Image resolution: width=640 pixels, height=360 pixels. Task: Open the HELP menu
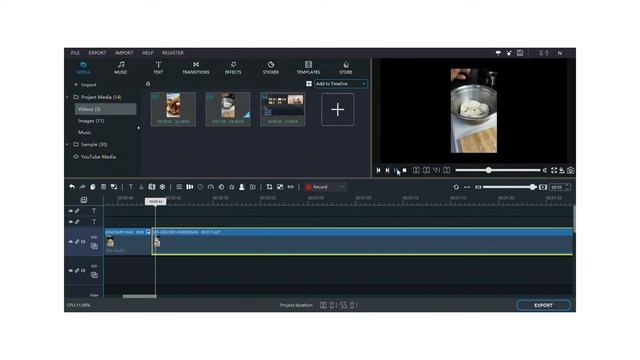[147, 53]
